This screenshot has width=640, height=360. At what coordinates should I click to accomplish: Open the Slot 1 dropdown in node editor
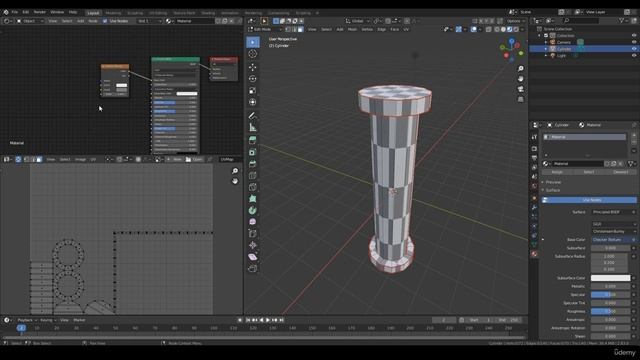coord(149,21)
